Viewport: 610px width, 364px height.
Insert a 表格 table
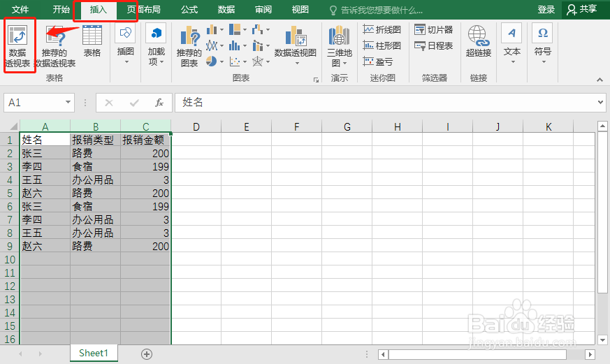tap(92, 41)
